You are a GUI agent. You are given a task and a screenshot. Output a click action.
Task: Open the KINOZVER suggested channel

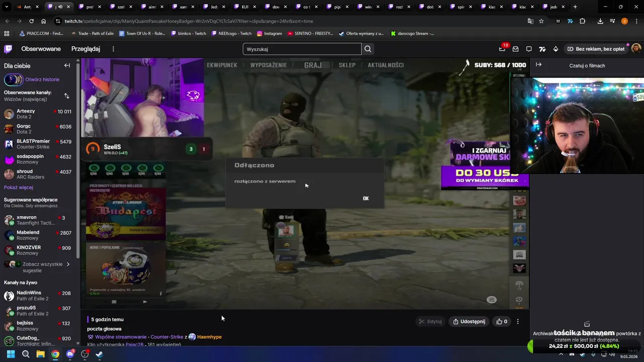coord(38,250)
